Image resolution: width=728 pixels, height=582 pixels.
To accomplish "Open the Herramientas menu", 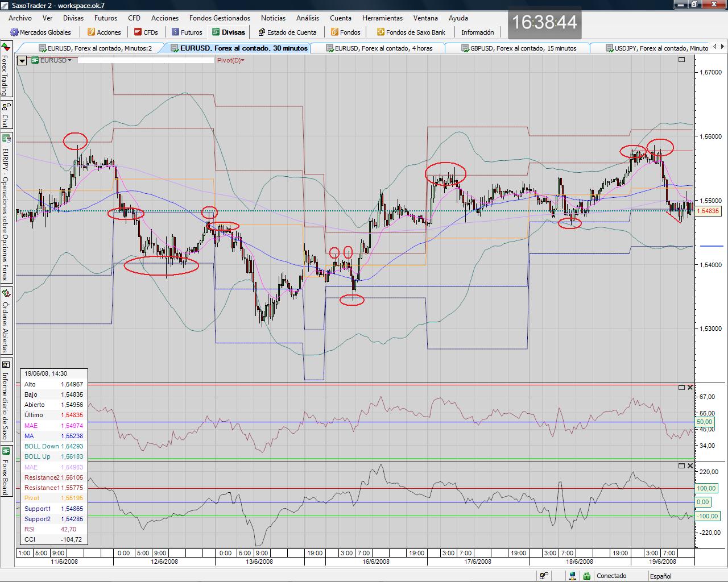I will 382,18.
